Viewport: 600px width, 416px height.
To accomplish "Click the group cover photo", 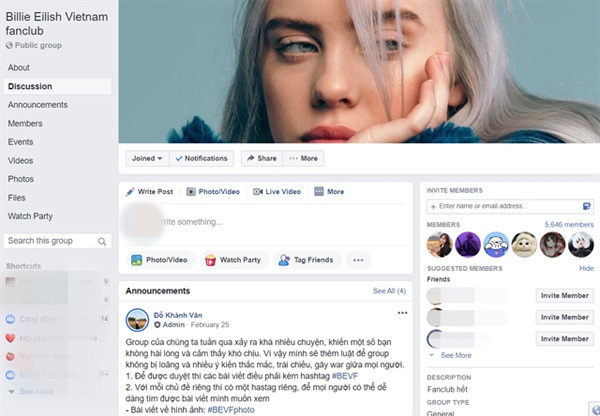I will [359, 72].
